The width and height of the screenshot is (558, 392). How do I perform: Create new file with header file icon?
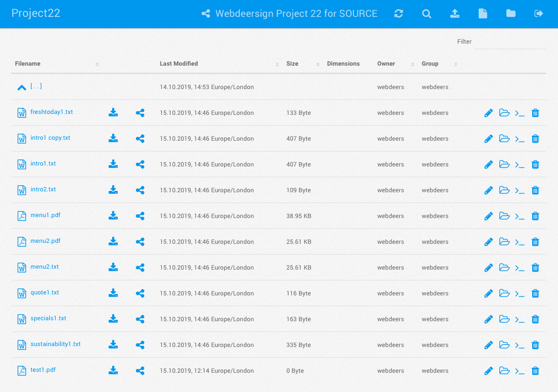click(x=482, y=14)
